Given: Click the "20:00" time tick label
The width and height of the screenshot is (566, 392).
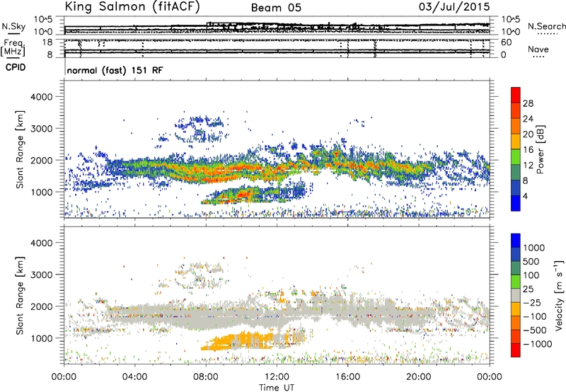Looking at the screenshot, I should pyautogui.click(x=419, y=377).
